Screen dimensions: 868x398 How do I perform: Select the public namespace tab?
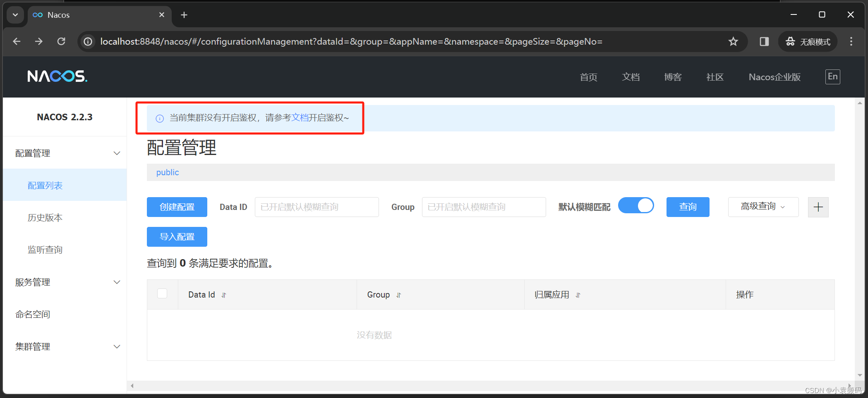click(168, 172)
